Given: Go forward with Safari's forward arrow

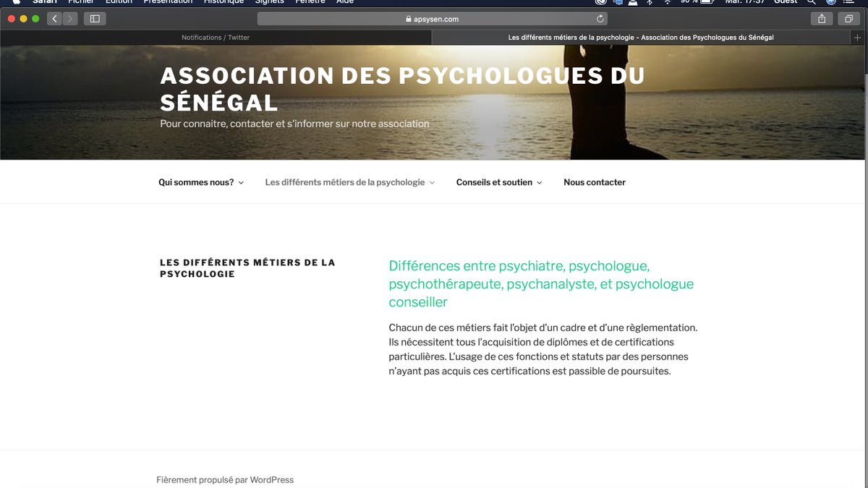Looking at the screenshot, I should [x=70, y=19].
